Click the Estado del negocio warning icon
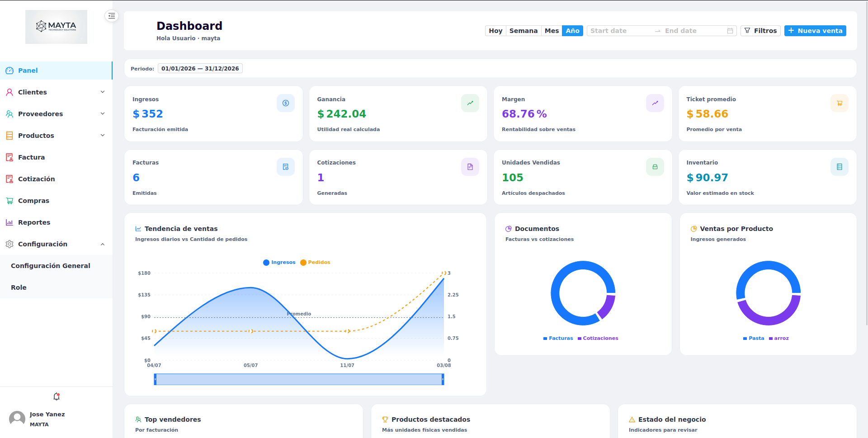 [632, 419]
